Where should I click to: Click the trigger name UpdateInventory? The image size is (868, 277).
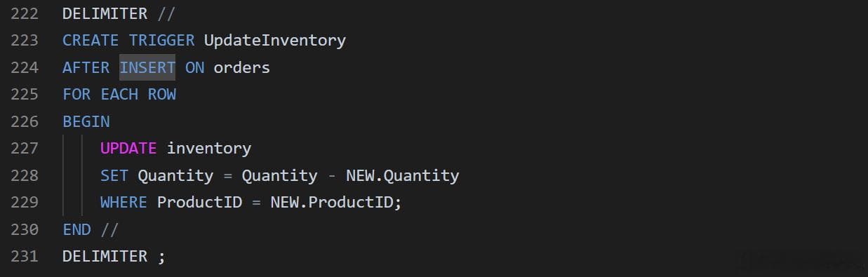coord(275,41)
